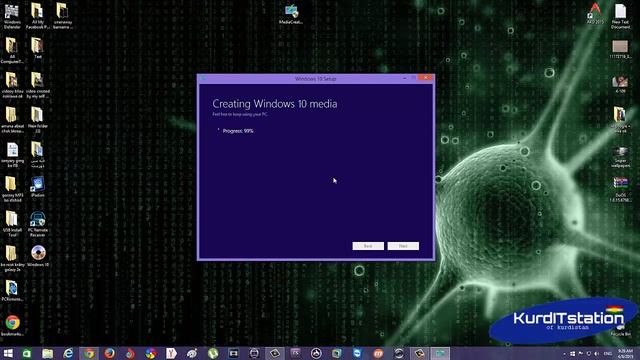Open the 'All My Facebook P...' desktop folder
Screen dimensions: 640x360
tap(37, 16)
